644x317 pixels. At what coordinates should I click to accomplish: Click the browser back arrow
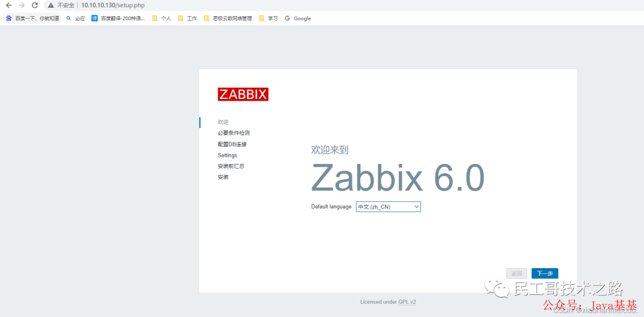tap(8, 5)
